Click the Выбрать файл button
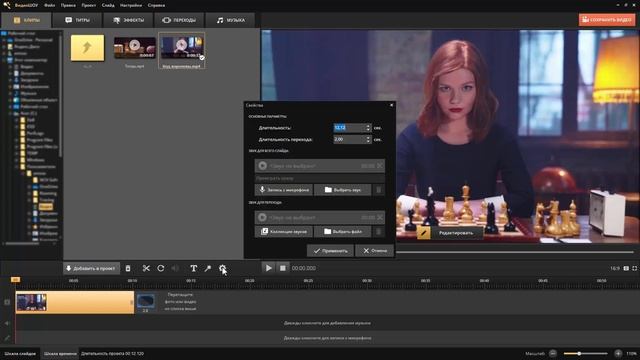Screen dimensions: 640x360 342,231
